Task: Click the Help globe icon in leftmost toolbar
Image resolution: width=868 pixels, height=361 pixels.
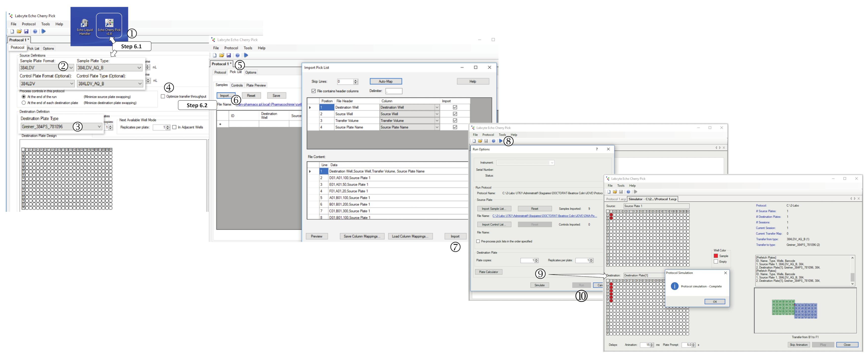Action: (x=35, y=31)
